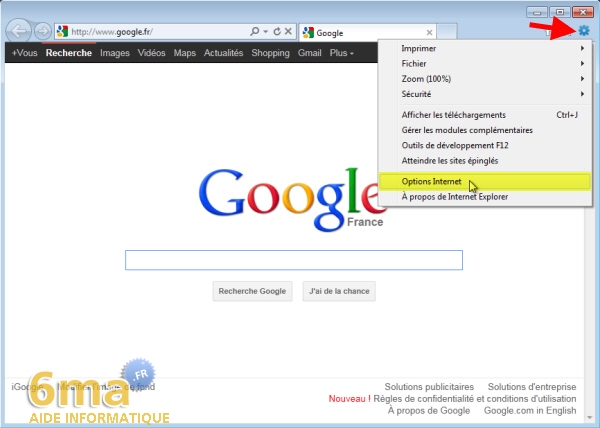Screen dimensions: 600x428
Task: Expand the Zoom (100%) submenu
Action: pos(484,79)
